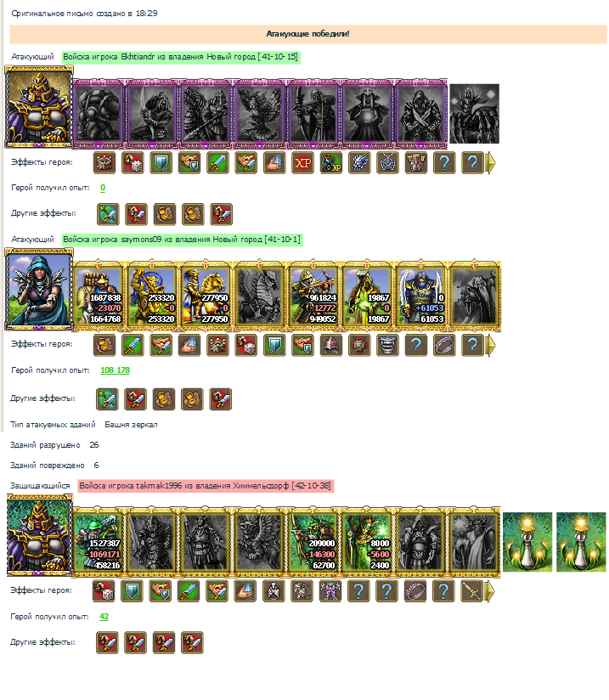Open the defender hero experience link 42
The image size is (609, 700).
click(104, 617)
